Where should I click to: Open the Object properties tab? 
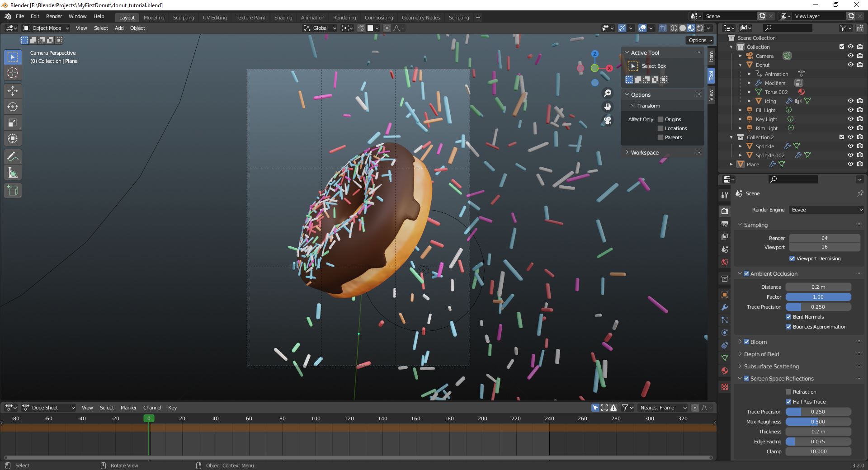(x=725, y=295)
